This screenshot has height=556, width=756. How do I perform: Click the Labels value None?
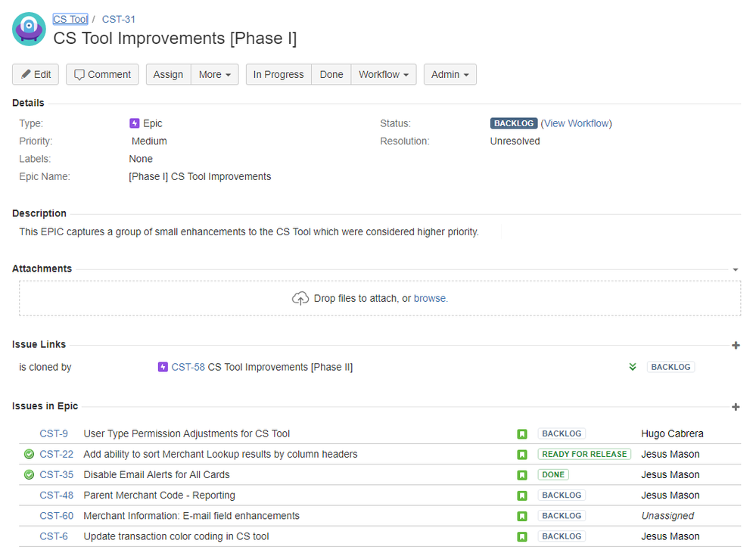coord(141,159)
